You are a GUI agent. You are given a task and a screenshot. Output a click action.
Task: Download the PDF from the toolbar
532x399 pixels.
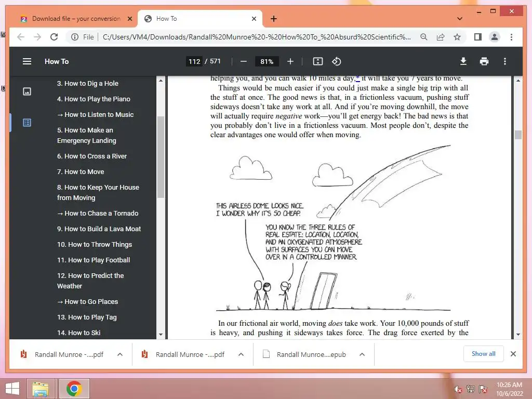[x=463, y=61]
